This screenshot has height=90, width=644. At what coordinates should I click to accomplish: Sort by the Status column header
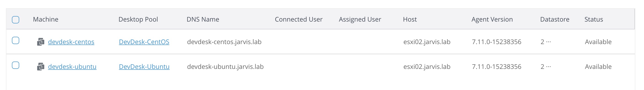click(593, 19)
